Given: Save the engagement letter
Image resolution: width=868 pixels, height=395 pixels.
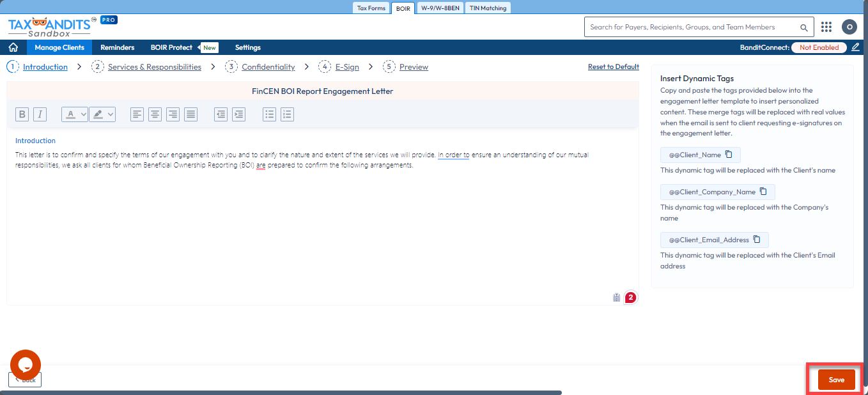Looking at the screenshot, I should click(837, 380).
